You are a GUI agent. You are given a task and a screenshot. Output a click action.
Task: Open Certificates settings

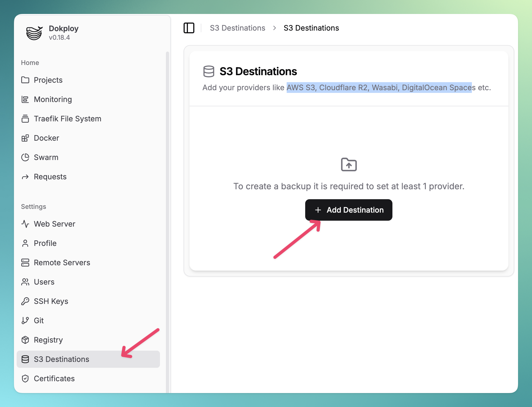[88, 379]
